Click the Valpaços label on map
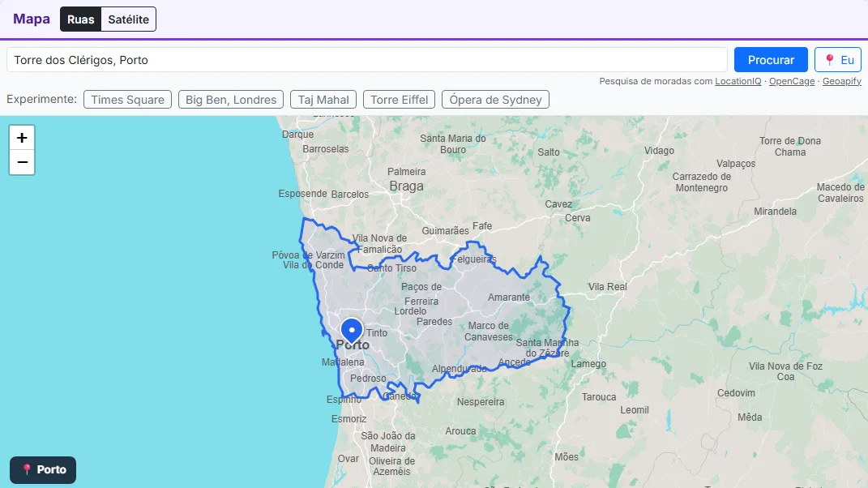The width and height of the screenshot is (868, 488). pyautogui.click(x=736, y=164)
